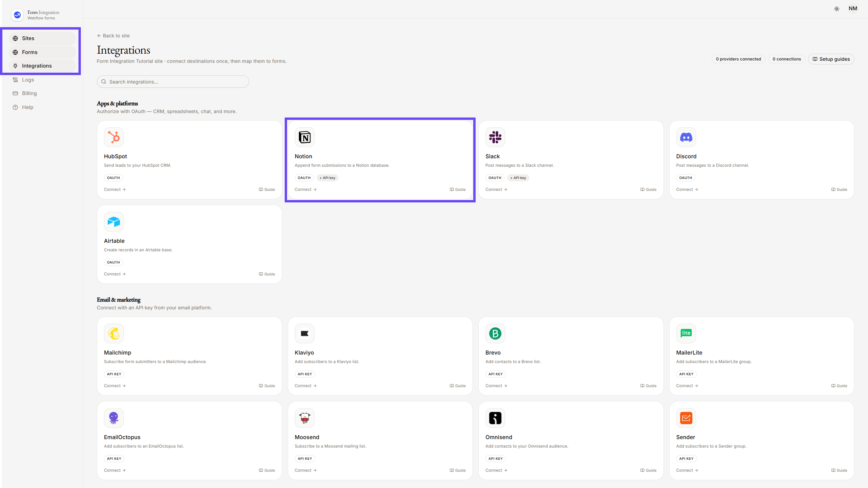
Task: Open the Notion Guide link
Action: 458,189
